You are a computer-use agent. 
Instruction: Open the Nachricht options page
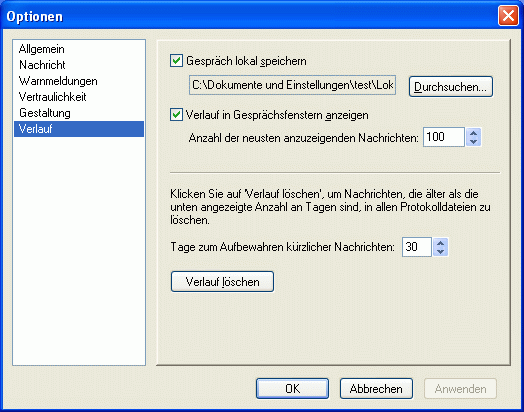(x=79, y=65)
